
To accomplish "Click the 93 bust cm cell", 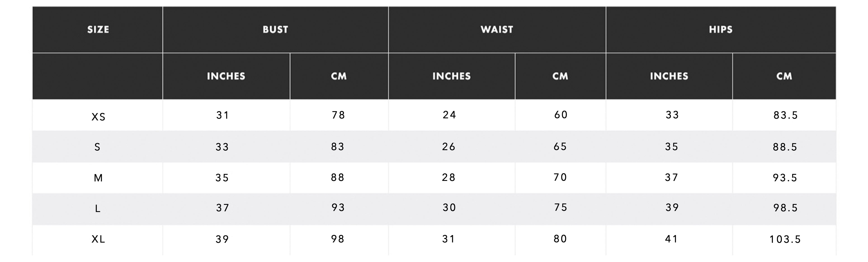I will tap(338, 207).
